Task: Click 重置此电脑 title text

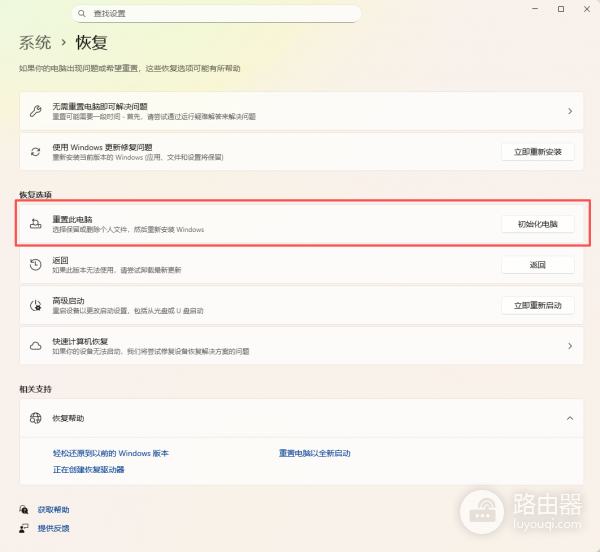Action: coord(72,219)
